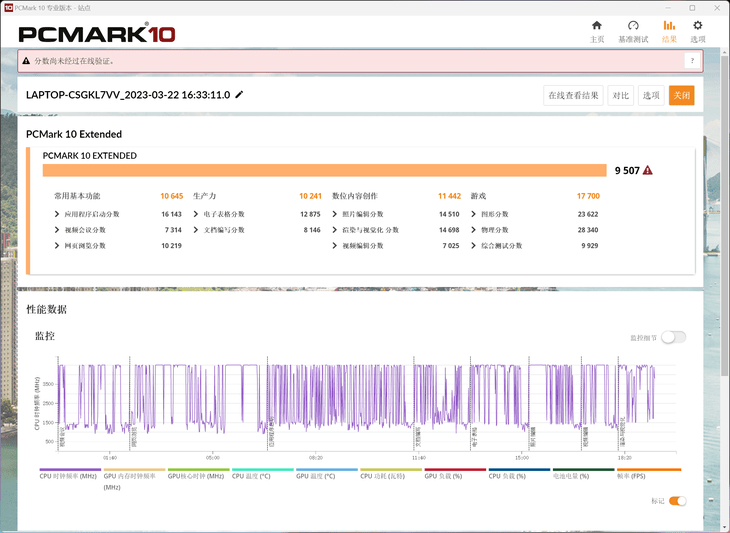This screenshot has height=533, width=730.
Task: Expand the 应用程序启动分数 row
Action: (58, 214)
